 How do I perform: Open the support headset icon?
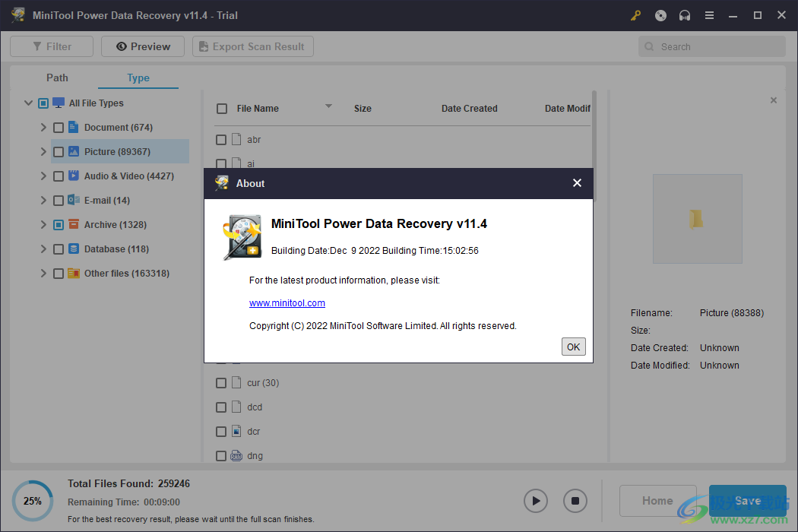click(x=685, y=15)
